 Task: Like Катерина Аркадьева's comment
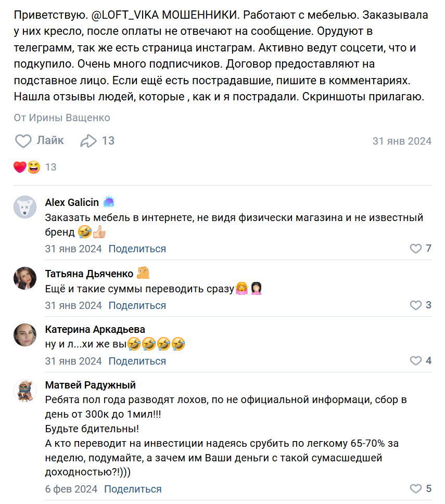415,361
